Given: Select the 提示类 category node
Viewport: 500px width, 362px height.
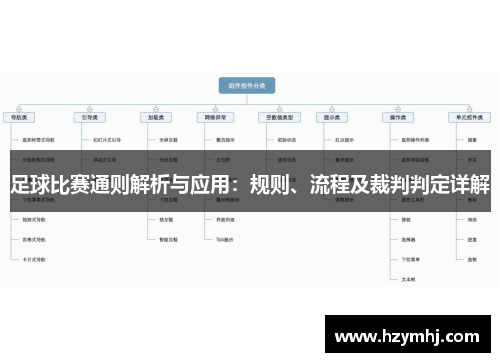Looking at the screenshot, I should (332, 118).
